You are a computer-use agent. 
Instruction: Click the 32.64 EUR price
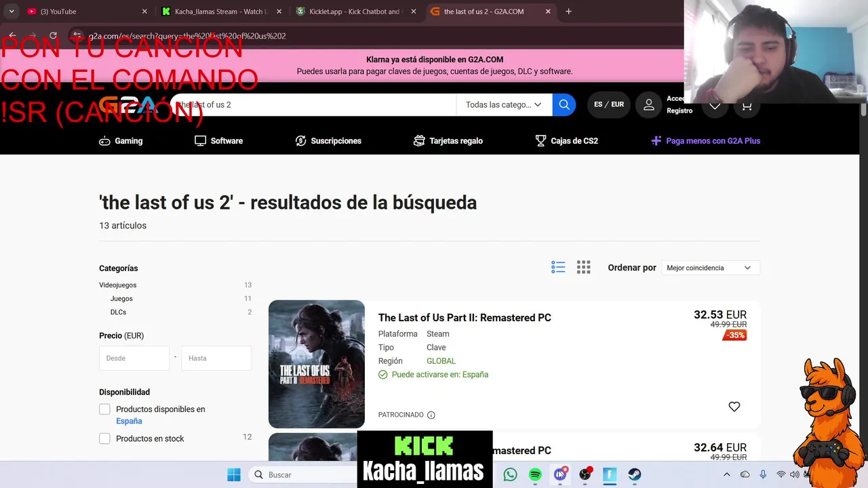(x=720, y=447)
